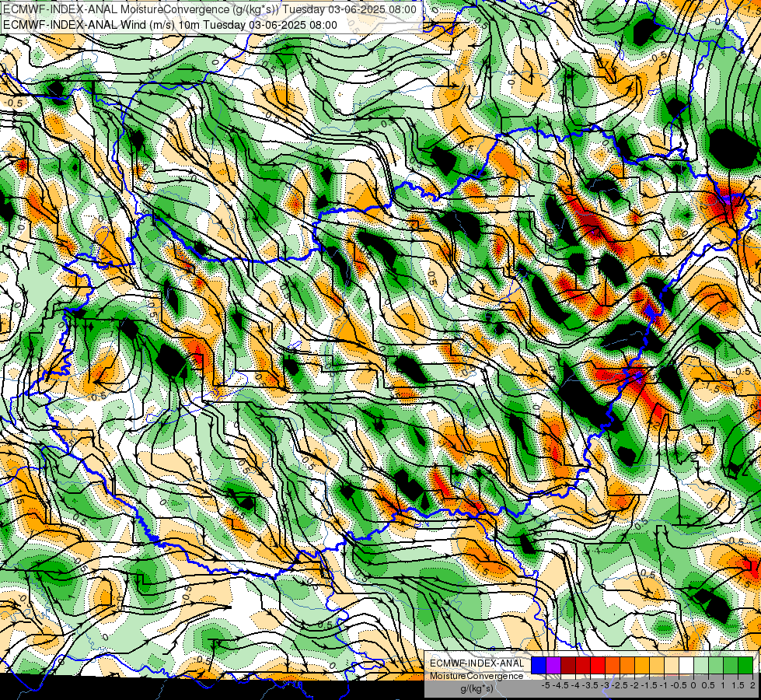Click the 2 tick label ending the legend
This screenshot has width=761, height=700.
tap(752, 685)
